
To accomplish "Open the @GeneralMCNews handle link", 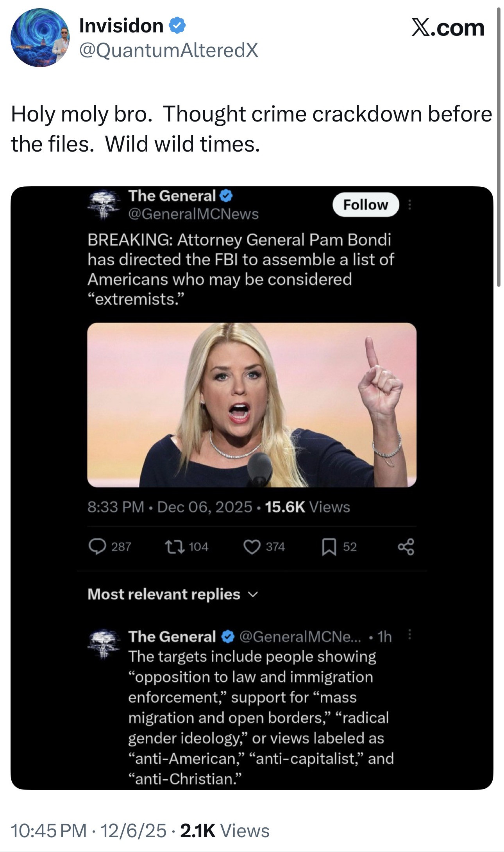I will [x=193, y=214].
